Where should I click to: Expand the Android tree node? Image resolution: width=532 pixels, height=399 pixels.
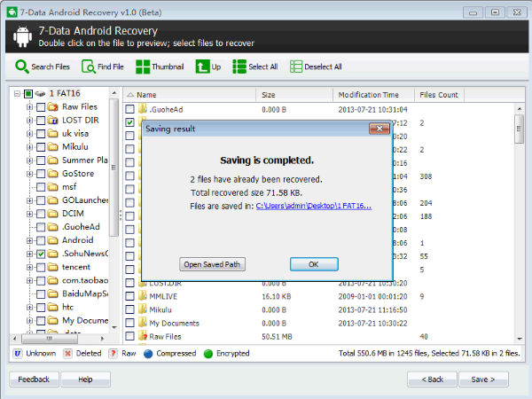click(29, 240)
